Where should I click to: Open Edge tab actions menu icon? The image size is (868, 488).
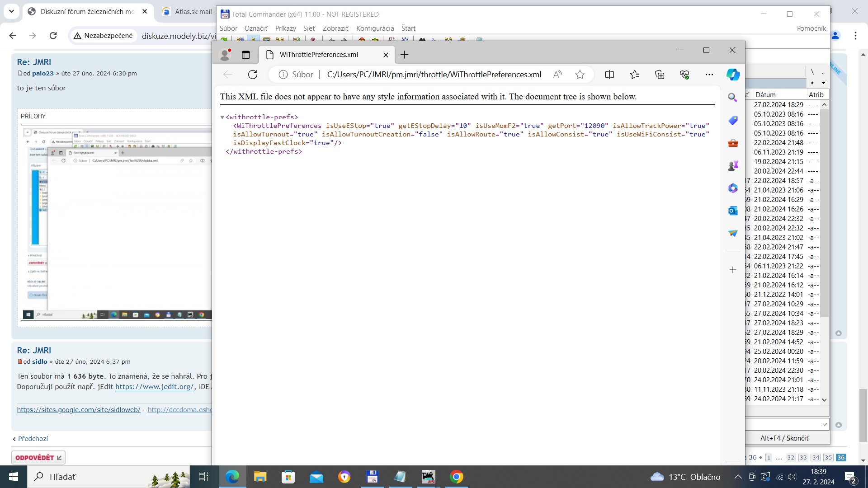[246, 55]
